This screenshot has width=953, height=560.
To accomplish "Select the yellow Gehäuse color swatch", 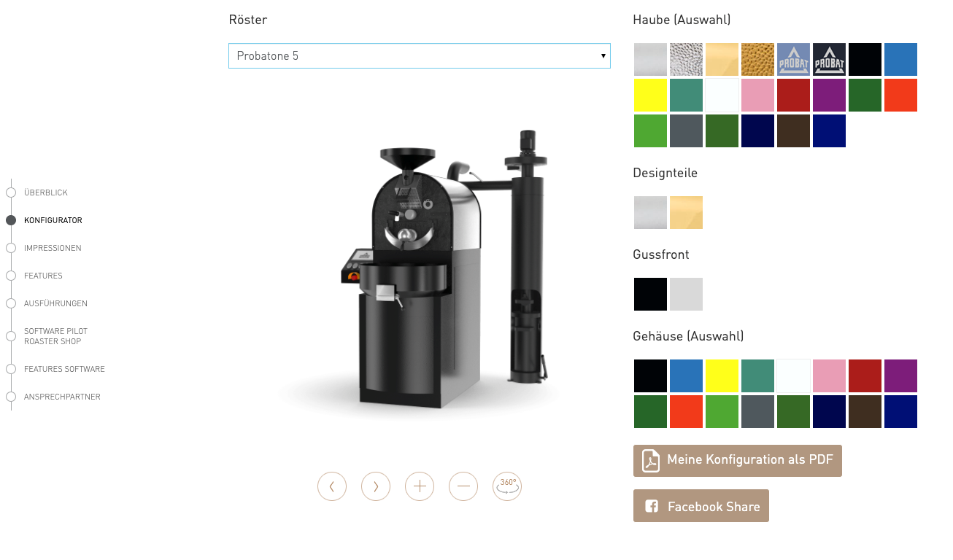I will click(x=722, y=376).
